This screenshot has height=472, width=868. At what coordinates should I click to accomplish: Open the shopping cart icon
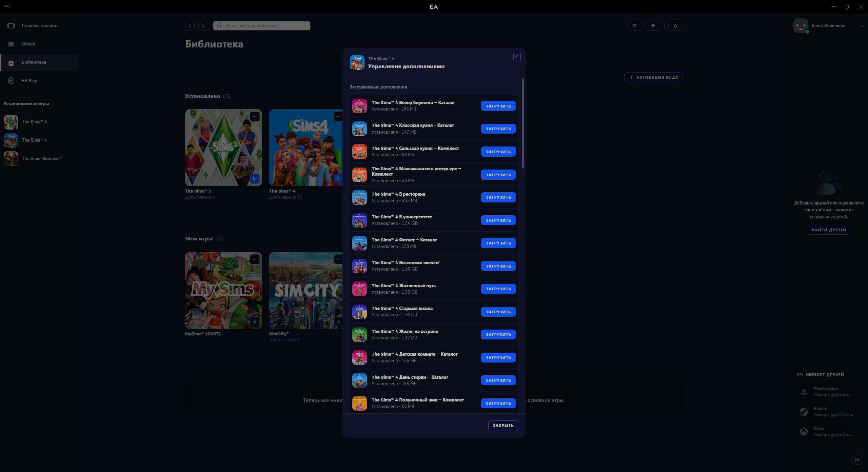(x=653, y=26)
